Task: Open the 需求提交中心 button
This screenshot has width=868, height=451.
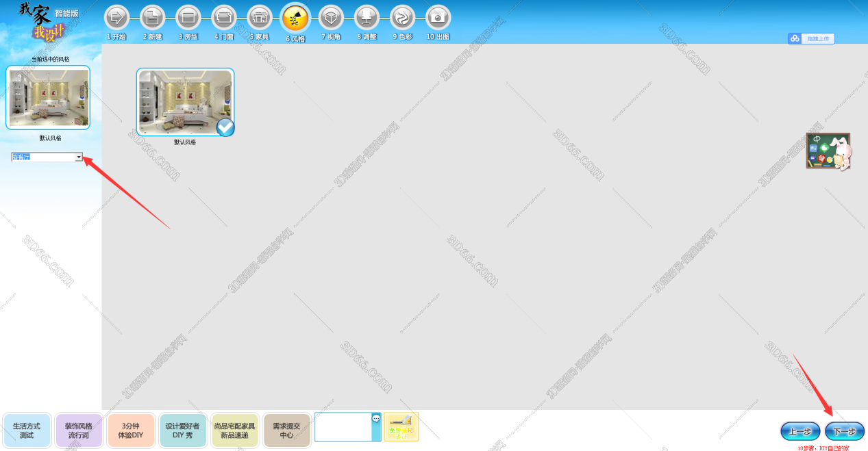Action: (x=286, y=430)
